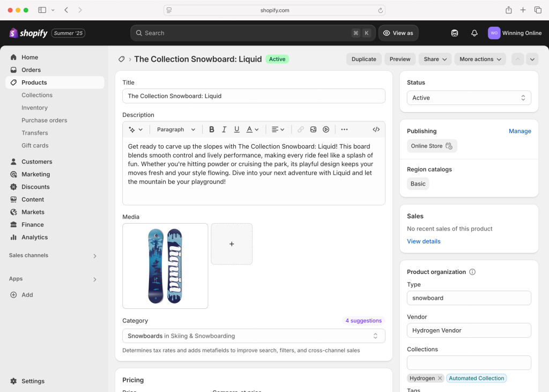Click the insert video icon
Screen dimensions: 549x392
(x=325, y=130)
